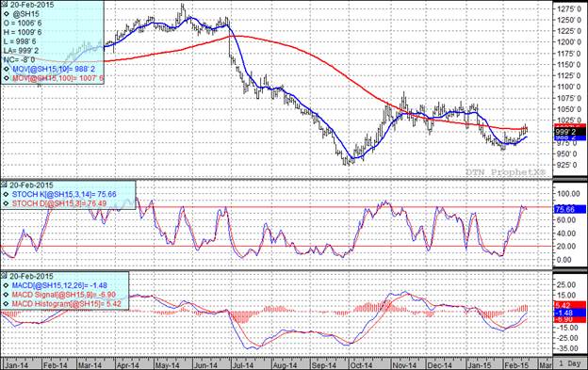Click the diamond marker beside MOV 10
Screen dimensions: 588x370
pyautogui.click(x=7, y=70)
